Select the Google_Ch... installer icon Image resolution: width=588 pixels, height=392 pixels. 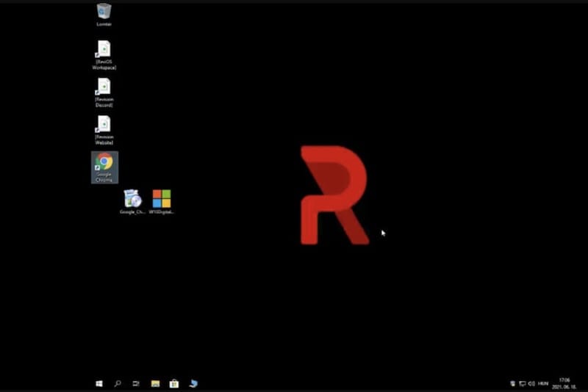[132, 201]
